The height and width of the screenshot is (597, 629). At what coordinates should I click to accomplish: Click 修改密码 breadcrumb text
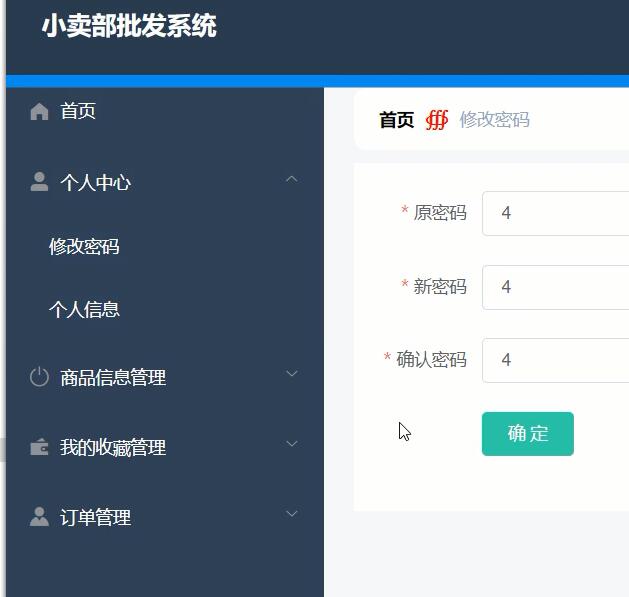click(x=495, y=120)
